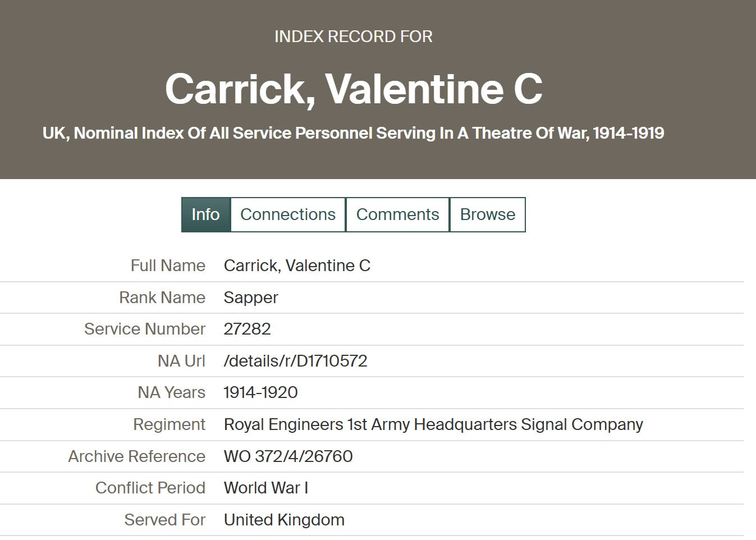Click the Archive Reference field label

pyautogui.click(x=136, y=456)
